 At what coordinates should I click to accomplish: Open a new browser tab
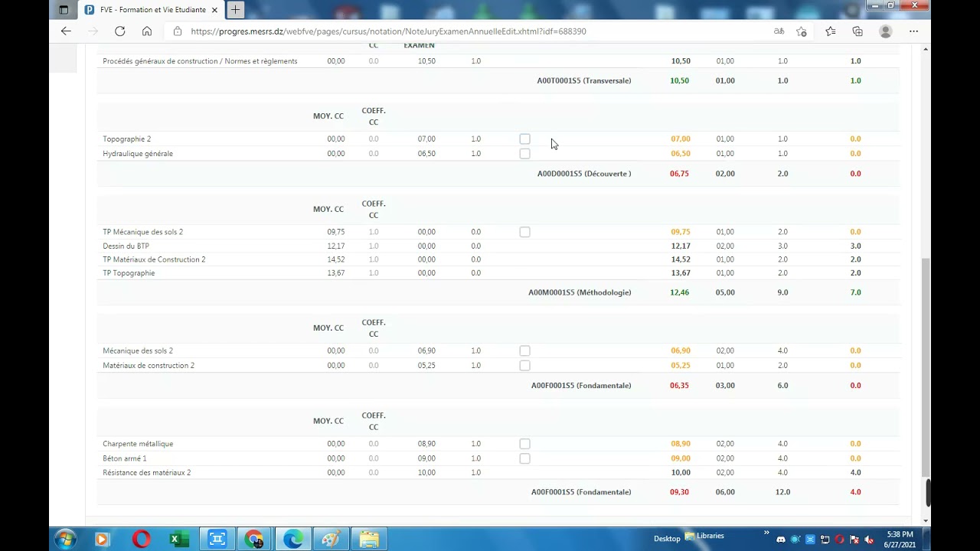(x=235, y=10)
